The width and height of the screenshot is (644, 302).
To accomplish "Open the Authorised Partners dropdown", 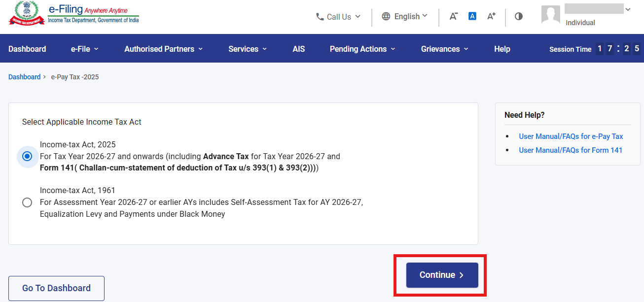I will pos(163,49).
